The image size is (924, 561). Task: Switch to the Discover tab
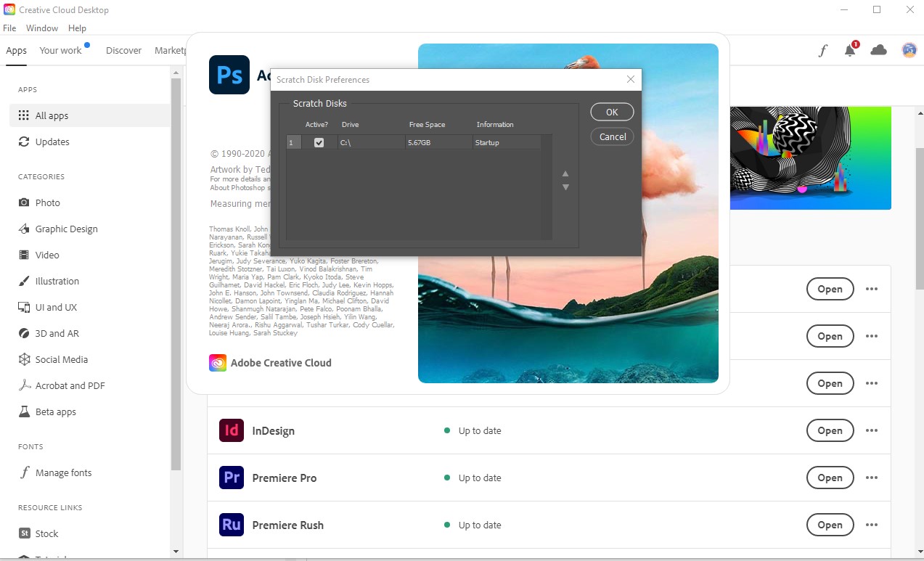(x=123, y=50)
